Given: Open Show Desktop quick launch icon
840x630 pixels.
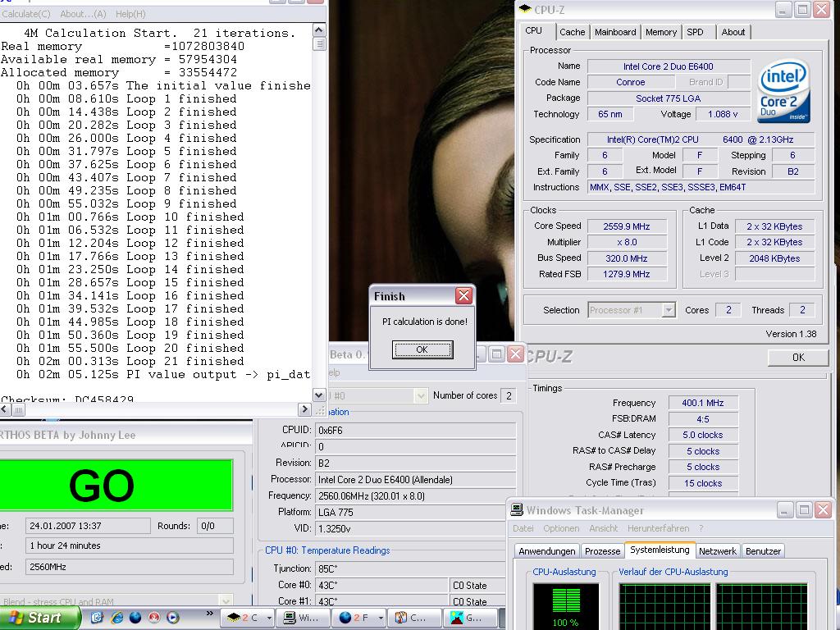Looking at the screenshot, I should point(97,618).
